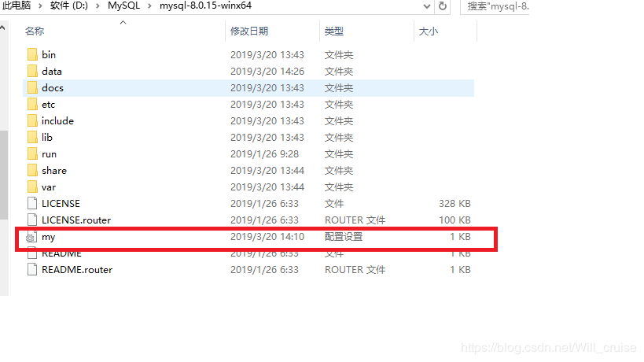Open the bin folder icon
Screen dimensions: 644x362
[32, 54]
